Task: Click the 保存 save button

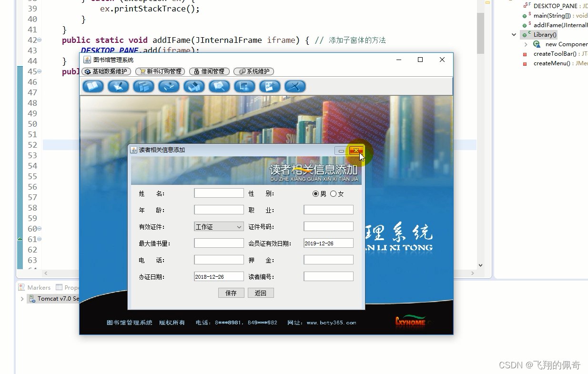Action: coord(231,293)
